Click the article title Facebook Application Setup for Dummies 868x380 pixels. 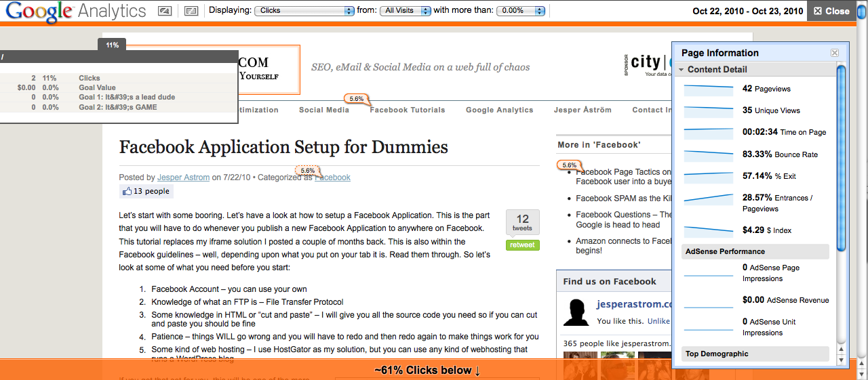coord(283,147)
